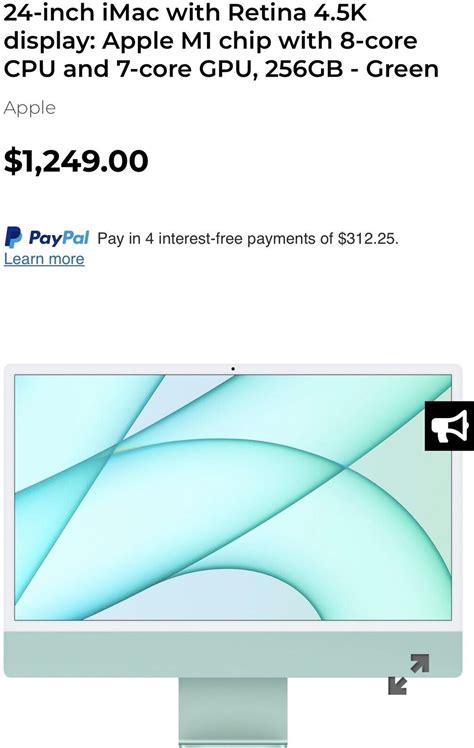Click the 'CPU and 7-core GPU, 256GB' text
The image size is (474, 748).
tap(174, 69)
